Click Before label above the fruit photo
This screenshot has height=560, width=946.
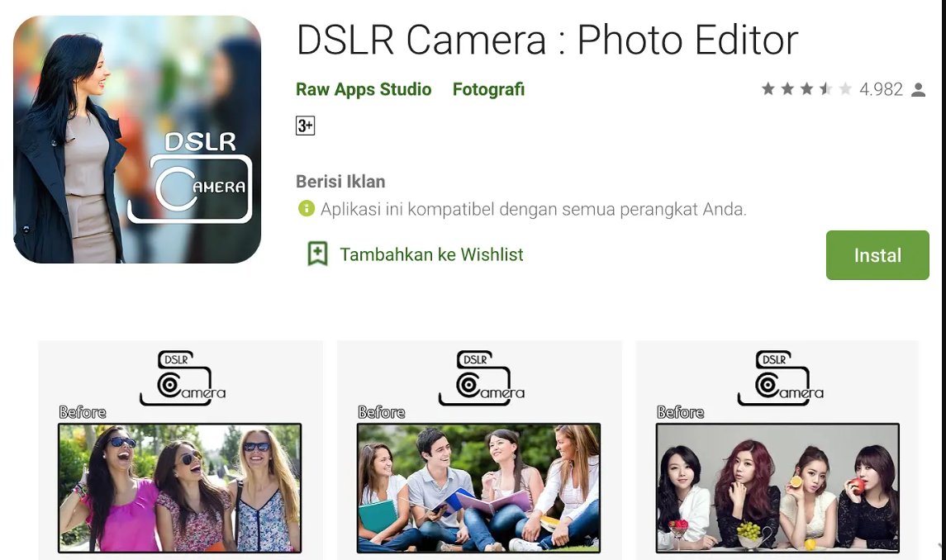click(x=681, y=412)
